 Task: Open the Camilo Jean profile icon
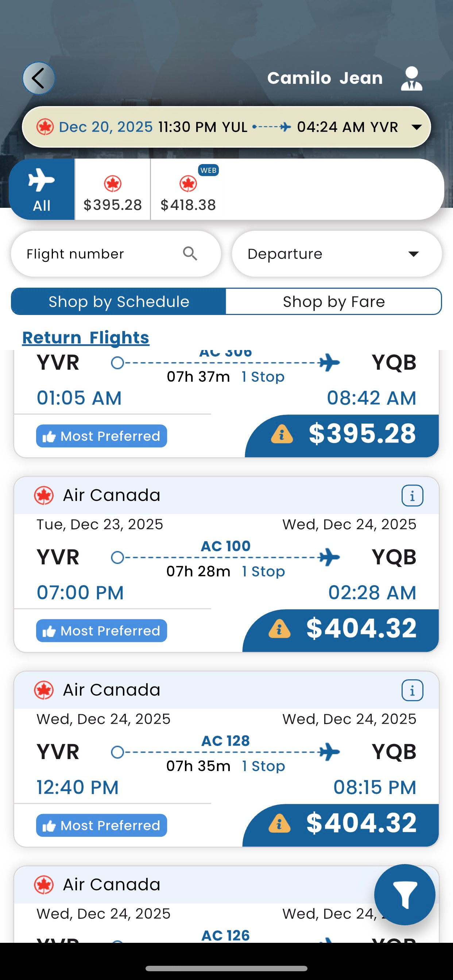(x=411, y=79)
